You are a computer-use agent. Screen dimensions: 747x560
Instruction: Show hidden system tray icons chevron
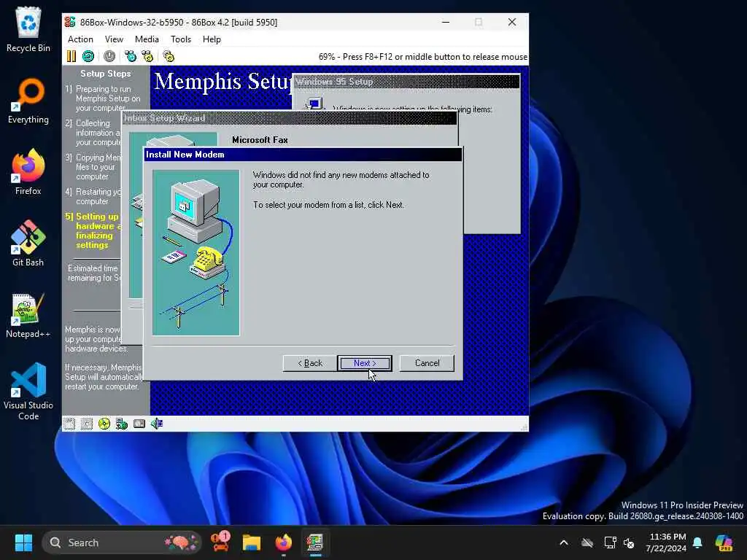click(x=564, y=542)
